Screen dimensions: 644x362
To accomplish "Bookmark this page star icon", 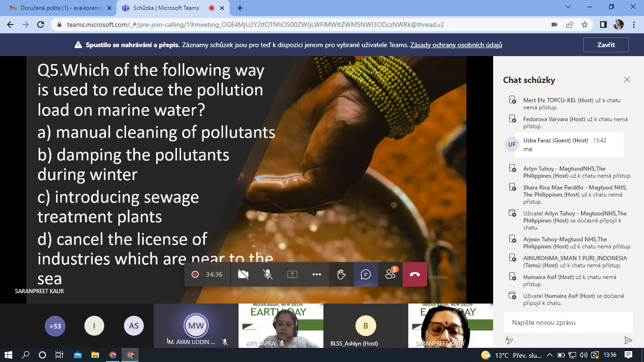I will coord(585,25).
